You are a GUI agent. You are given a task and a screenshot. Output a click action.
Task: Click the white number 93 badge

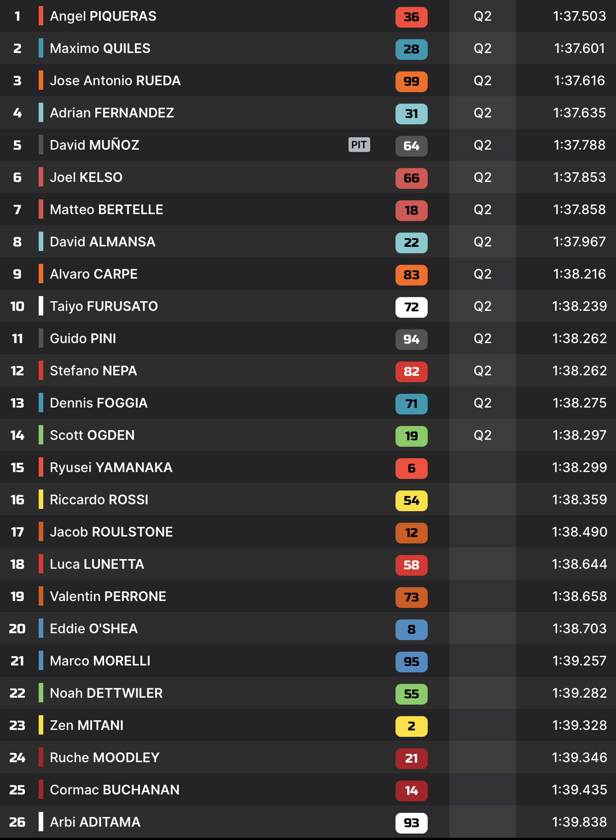pos(411,823)
